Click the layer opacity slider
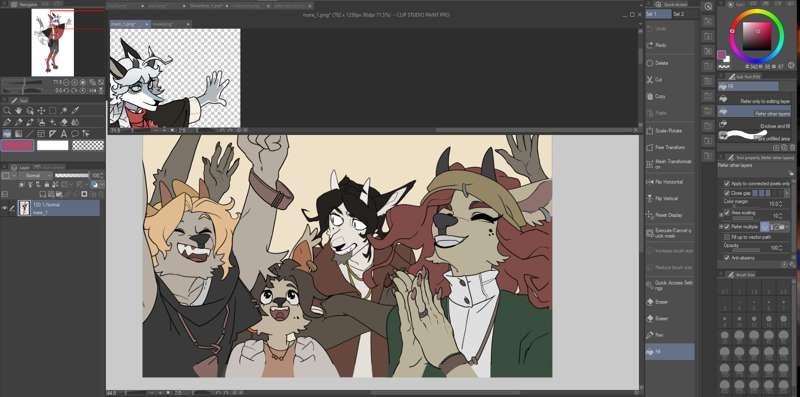Viewport: 800px width, 397px height. (72, 175)
